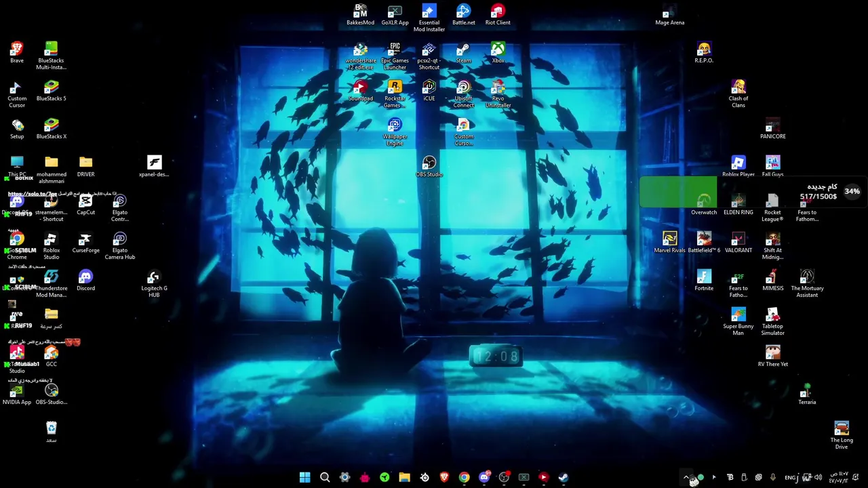Select Shift At Midnight icon
The image size is (868, 488).
click(772, 246)
